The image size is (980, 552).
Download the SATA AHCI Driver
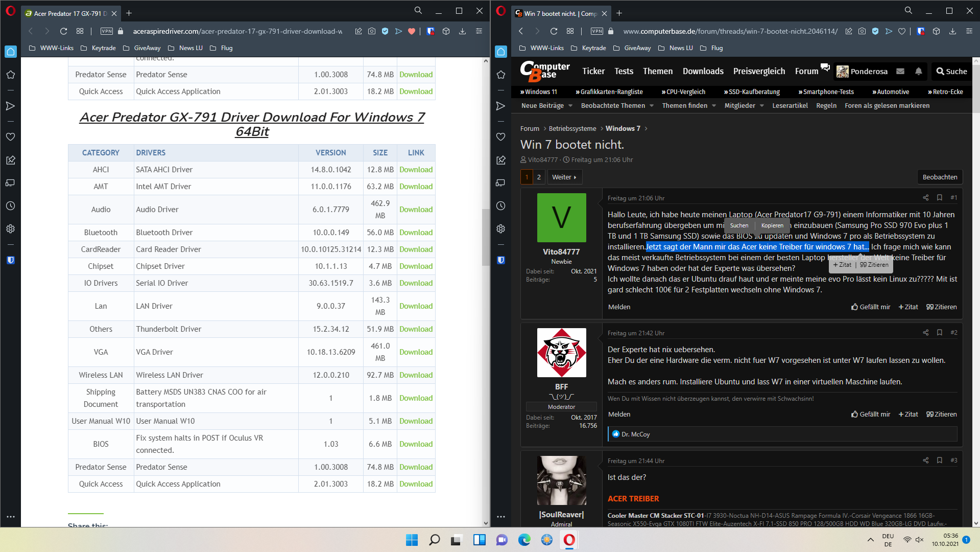tap(416, 170)
